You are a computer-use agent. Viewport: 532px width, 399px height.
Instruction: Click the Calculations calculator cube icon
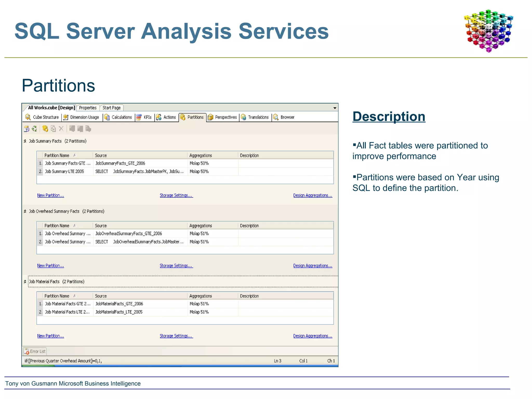[107, 117]
